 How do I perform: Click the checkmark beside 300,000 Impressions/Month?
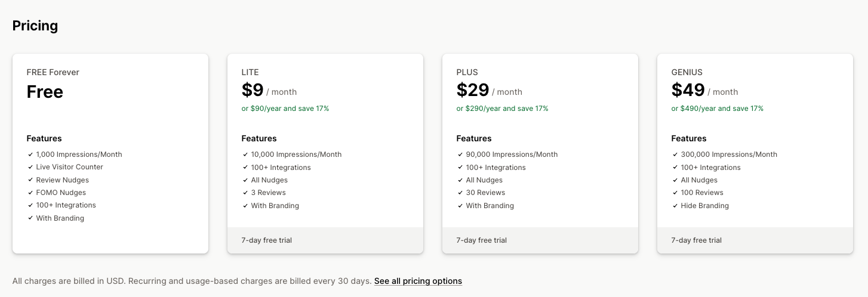pos(675,154)
